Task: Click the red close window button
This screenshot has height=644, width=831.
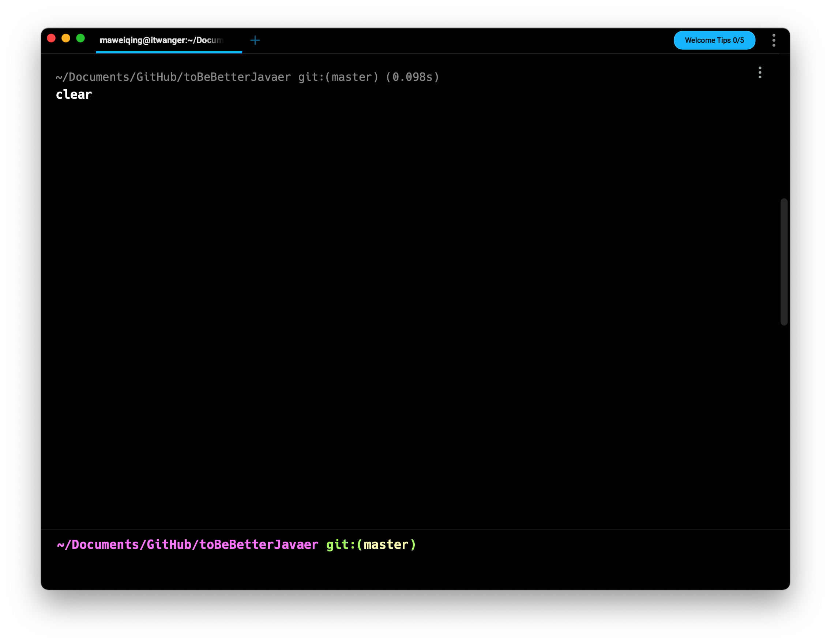Action: (51, 38)
